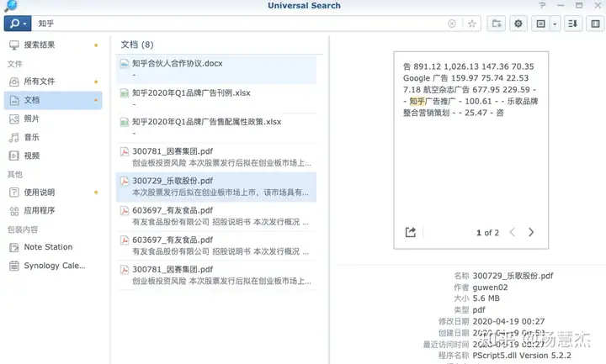
Task: Select 应用程序 in the sidebar
Action: click(x=53, y=210)
